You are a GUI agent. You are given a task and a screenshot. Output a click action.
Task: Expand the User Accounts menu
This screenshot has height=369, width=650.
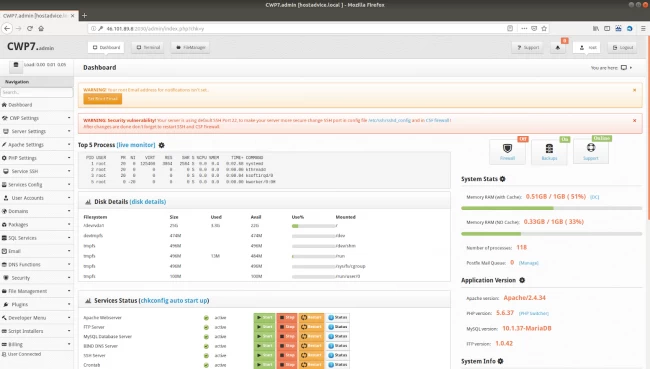coord(36,198)
